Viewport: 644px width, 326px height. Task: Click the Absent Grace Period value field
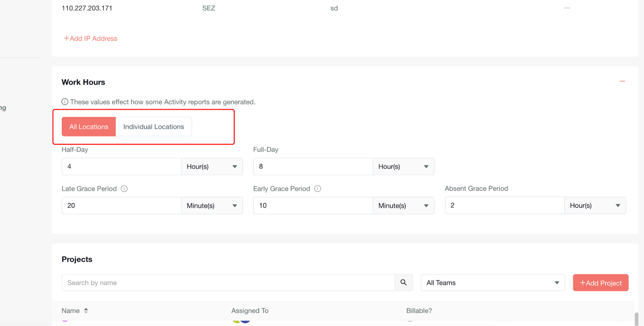point(504,206)
